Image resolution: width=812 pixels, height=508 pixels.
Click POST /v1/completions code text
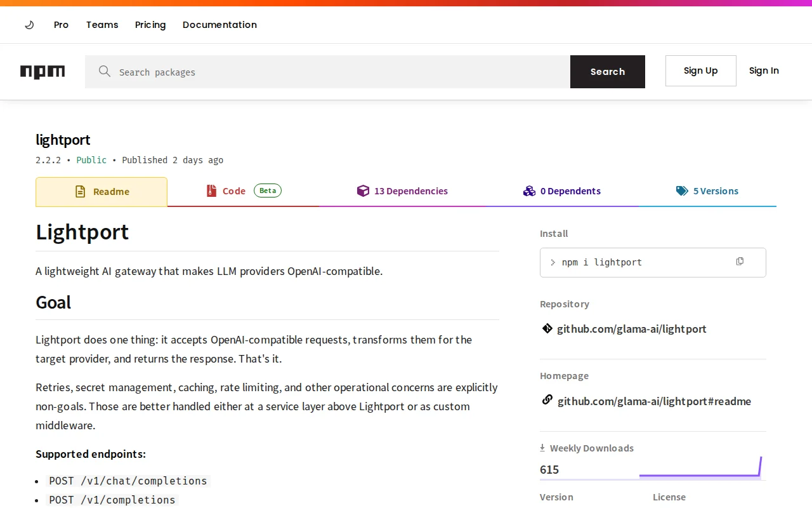112,500
